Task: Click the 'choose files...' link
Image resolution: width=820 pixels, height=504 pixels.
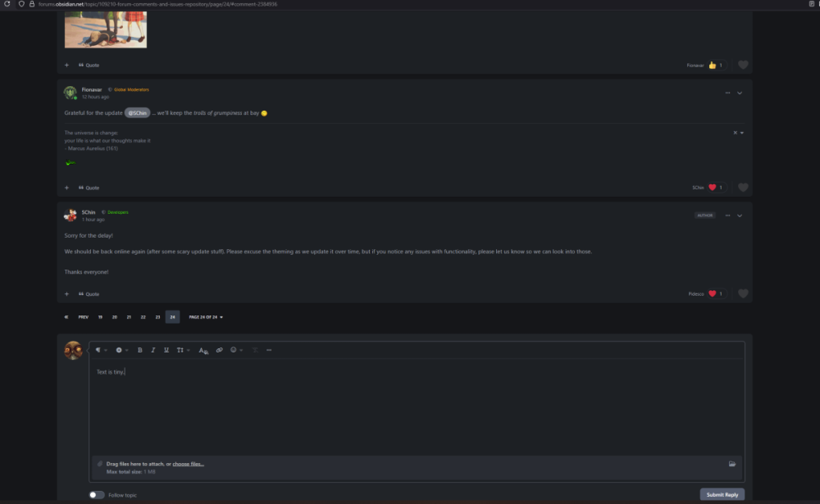Action: [x=188, y=464]
